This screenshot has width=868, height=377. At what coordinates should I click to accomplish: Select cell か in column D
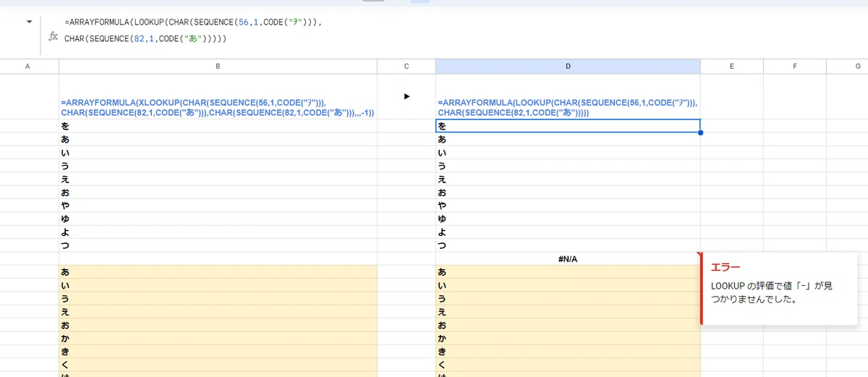[x=568, y=338]
